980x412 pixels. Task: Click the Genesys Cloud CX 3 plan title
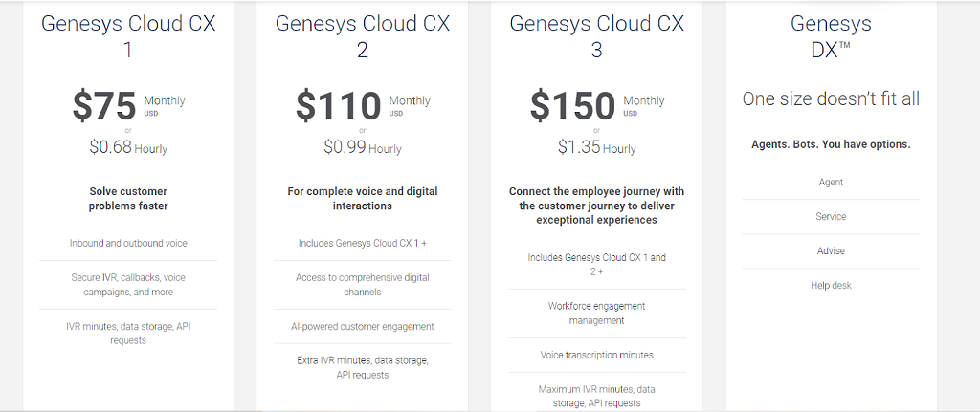point(596,35)
